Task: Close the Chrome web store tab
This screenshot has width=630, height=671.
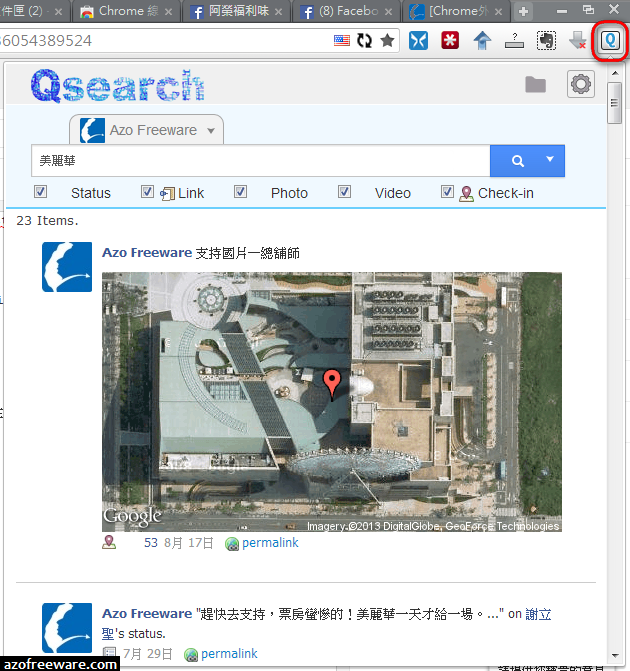Action: (x=169, y=12)
